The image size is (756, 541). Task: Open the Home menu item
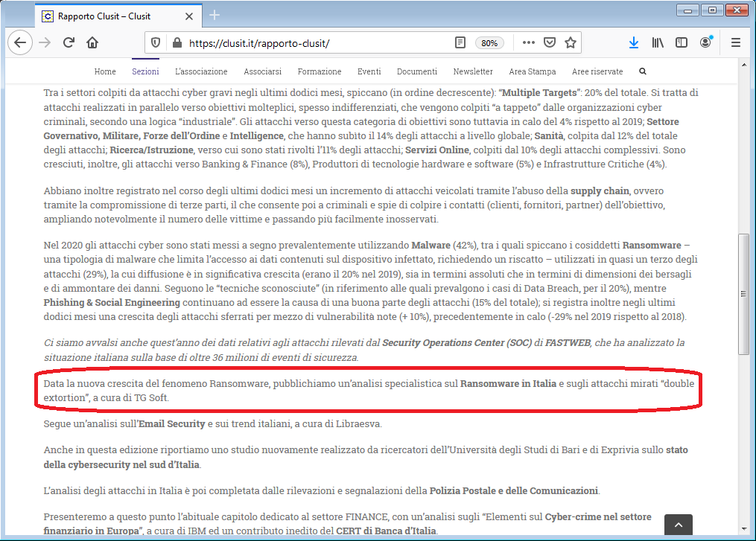pos(105,71)
